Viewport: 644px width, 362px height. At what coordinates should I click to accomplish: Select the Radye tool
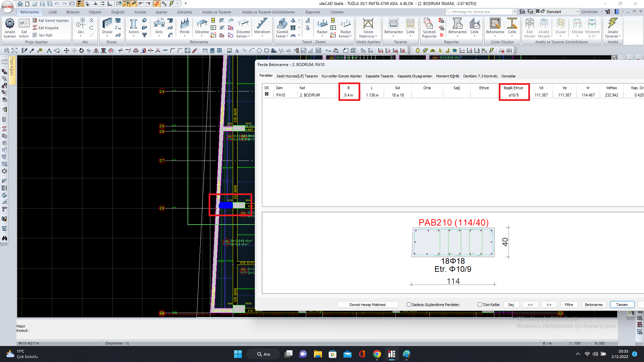pos(322,27)
